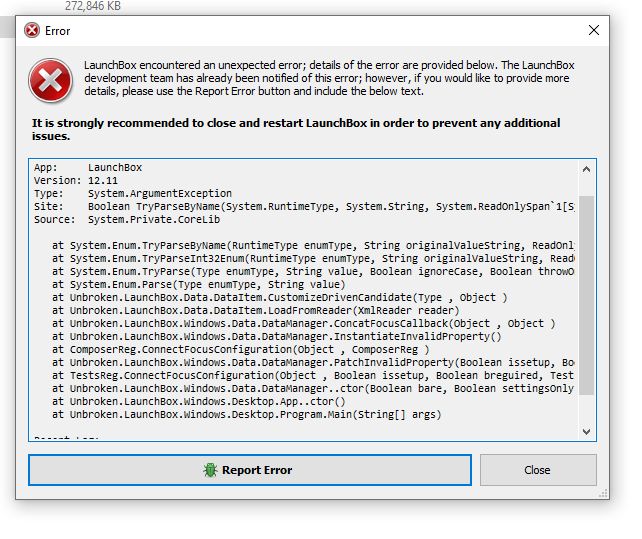Click the scroll-down arrow in error details
Viewport: 642px width, 539px height.
click(586, 432)
